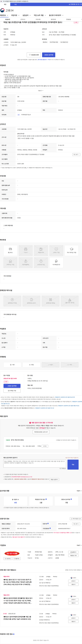Select the 기업 tab at top

pyautogui.click(x=15, y=5)
